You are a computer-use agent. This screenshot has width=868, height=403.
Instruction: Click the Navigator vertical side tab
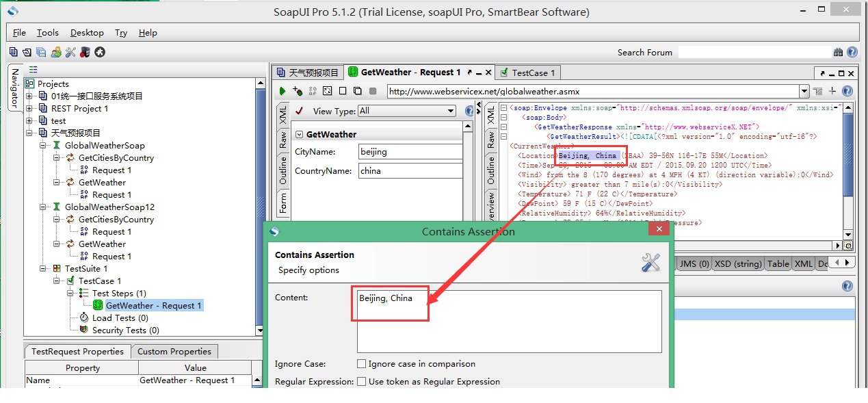pyautogui.click(x=15, y=88)
